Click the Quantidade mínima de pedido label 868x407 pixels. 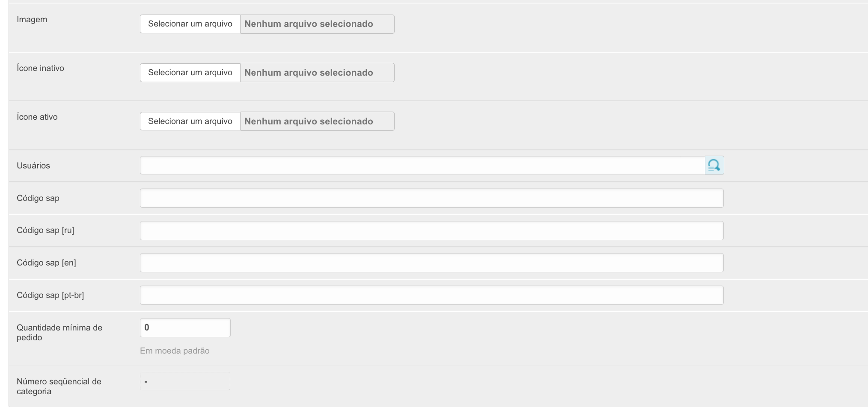click(59, 333)
